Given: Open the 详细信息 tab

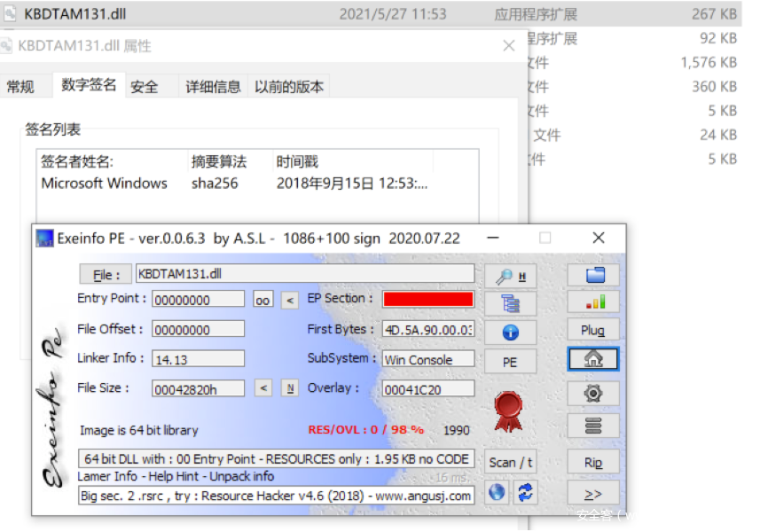Looking at the screenshot, I should 212,86.
